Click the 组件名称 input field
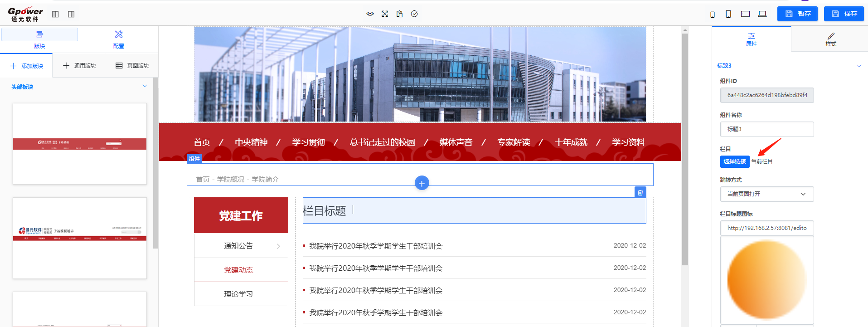868x327 pixels. [x=766, y=129]
